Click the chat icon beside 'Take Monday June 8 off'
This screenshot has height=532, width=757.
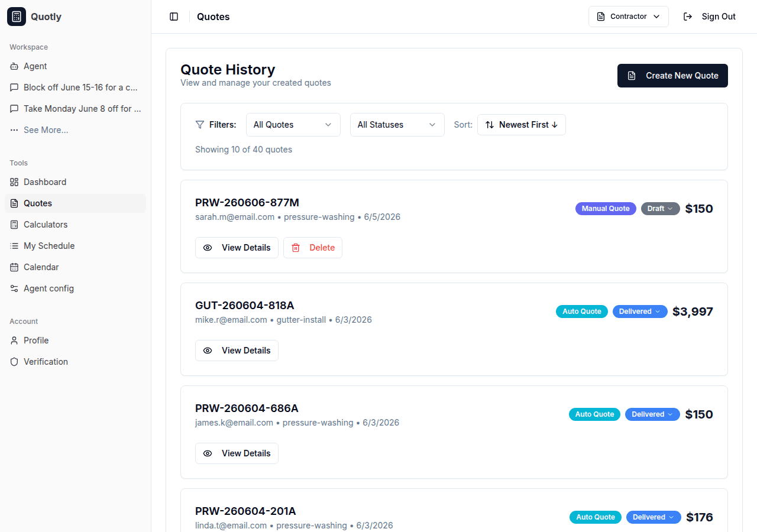14,109
